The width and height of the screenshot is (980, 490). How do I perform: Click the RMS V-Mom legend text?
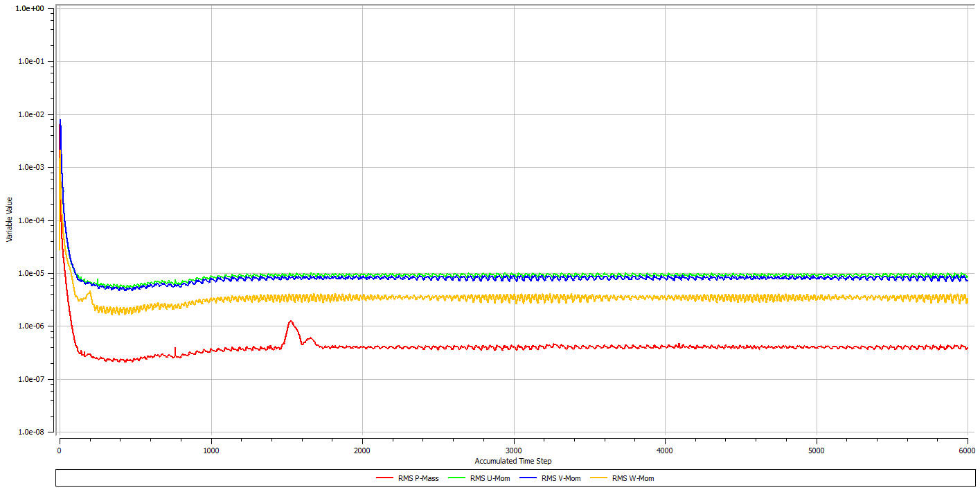point(561,478)
